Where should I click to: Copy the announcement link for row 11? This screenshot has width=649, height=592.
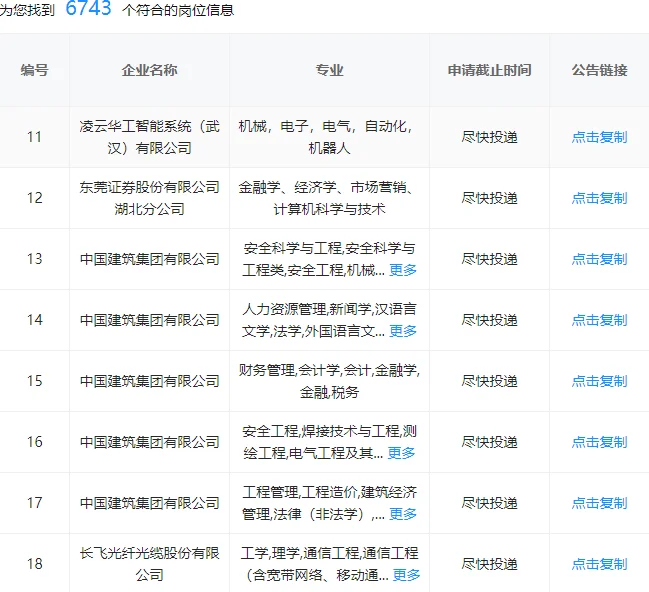(599, 137)
